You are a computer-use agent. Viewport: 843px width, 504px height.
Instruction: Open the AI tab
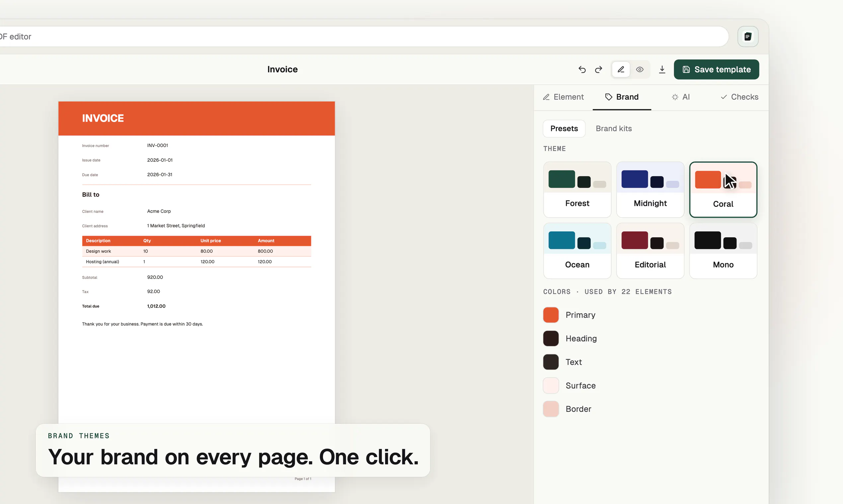click(x=680, y=97)
